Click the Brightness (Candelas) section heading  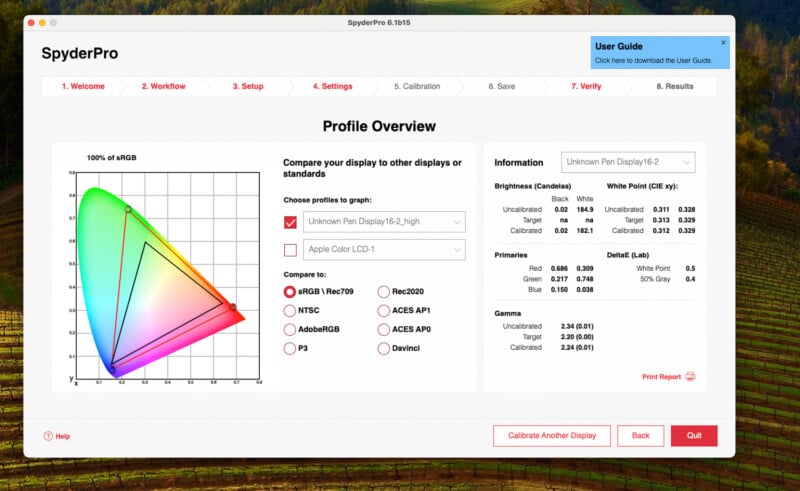(x=533, y=186)
